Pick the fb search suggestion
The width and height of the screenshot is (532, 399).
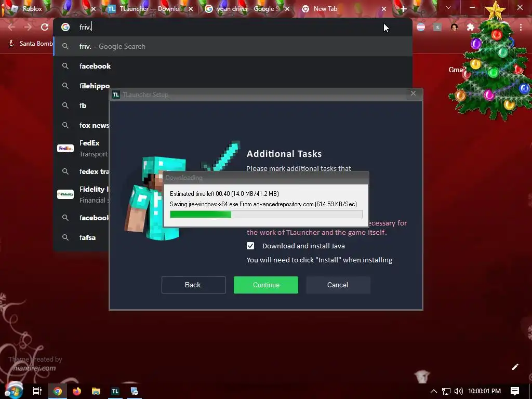tap(82, 105)
